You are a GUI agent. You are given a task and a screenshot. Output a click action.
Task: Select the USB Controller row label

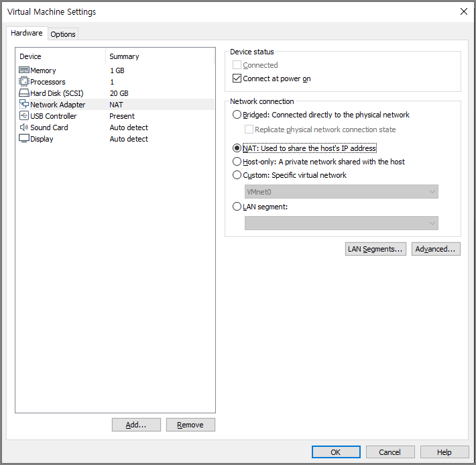[x=54, y=116]
